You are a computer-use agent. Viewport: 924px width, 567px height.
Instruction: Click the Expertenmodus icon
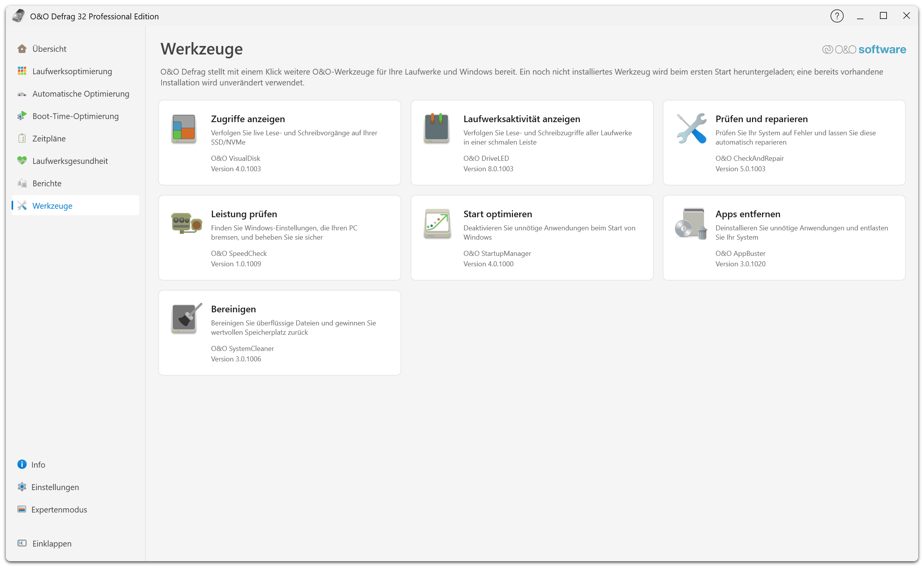[x=22, y=509]
